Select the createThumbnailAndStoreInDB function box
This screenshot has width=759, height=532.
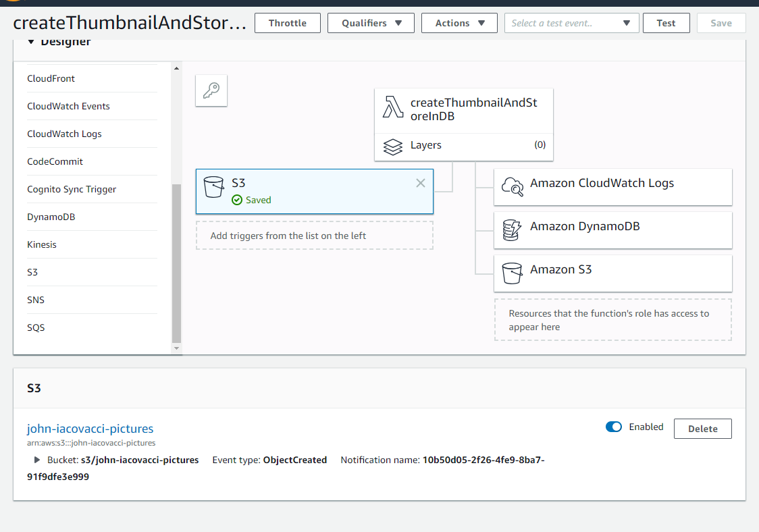click(x=464, y=110)
